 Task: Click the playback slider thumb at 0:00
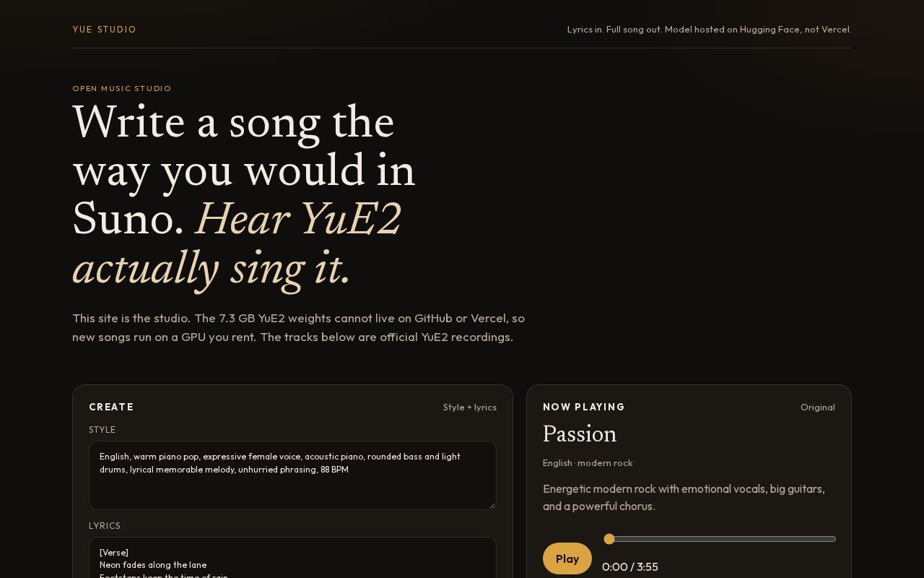pos(609,539)
